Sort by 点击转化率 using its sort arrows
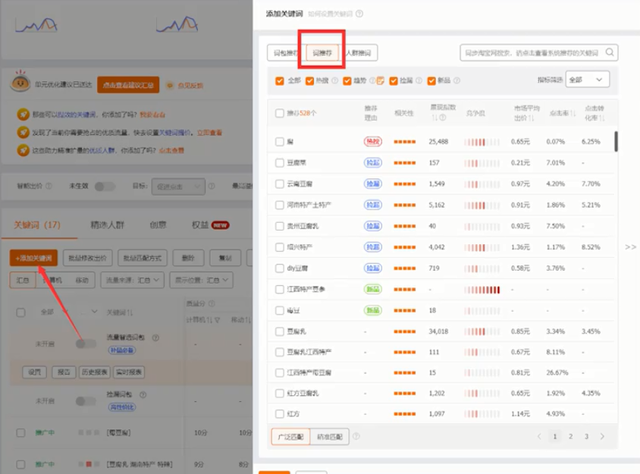640x474 pixels. tap(602, 118)
